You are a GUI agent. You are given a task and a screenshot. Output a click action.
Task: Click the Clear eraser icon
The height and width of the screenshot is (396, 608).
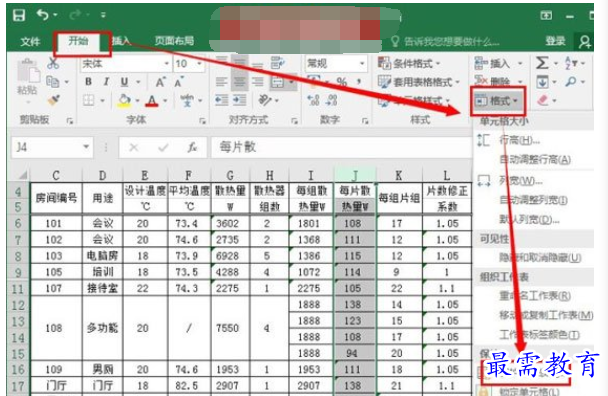pos(543,100)
